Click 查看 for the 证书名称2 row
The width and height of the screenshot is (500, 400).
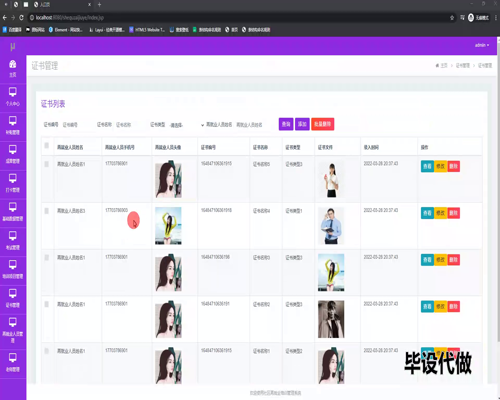point(427,306)
